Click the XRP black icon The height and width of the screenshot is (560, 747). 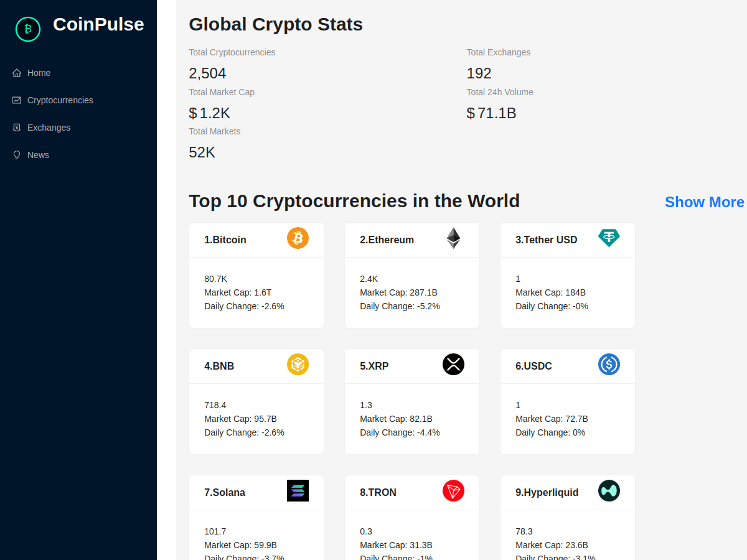coord(453,364)
